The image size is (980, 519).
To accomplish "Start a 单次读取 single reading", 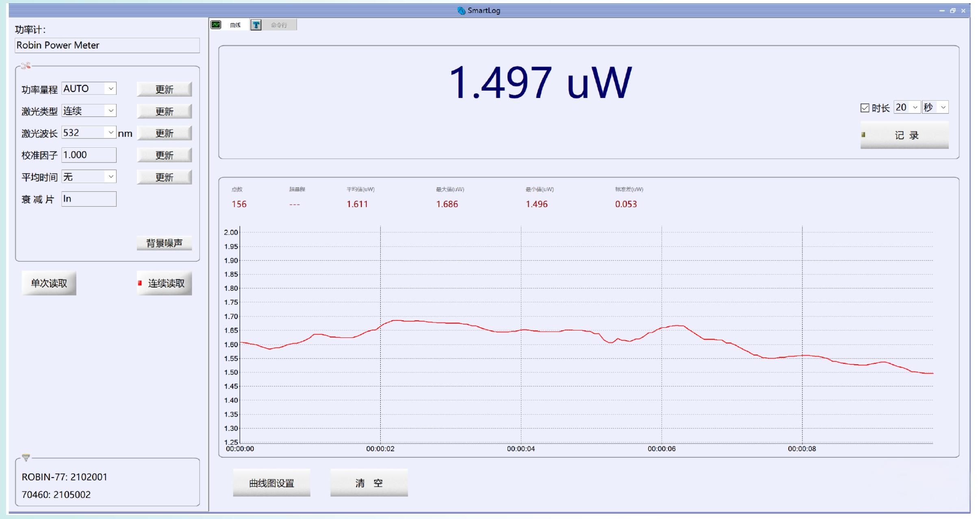I will (49, 283).
